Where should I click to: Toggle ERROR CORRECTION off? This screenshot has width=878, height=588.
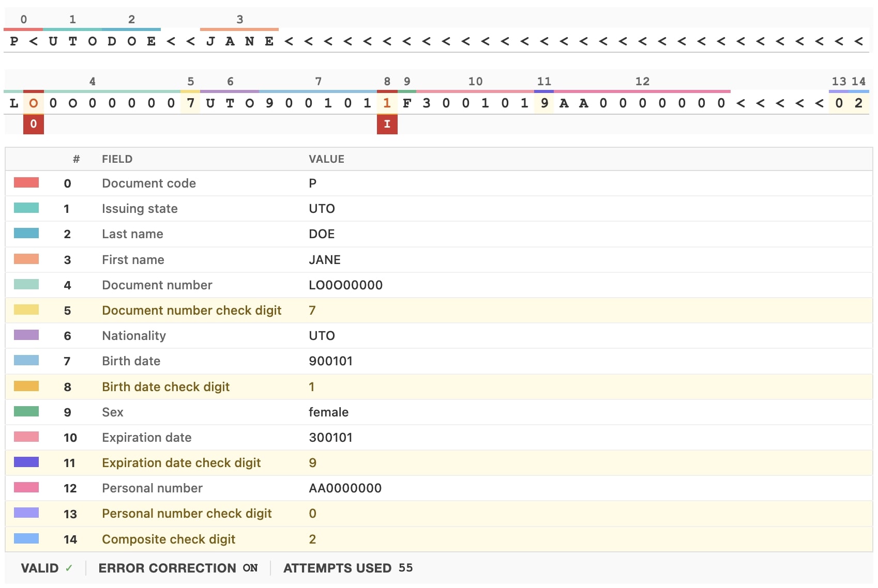tap(249, 568)
